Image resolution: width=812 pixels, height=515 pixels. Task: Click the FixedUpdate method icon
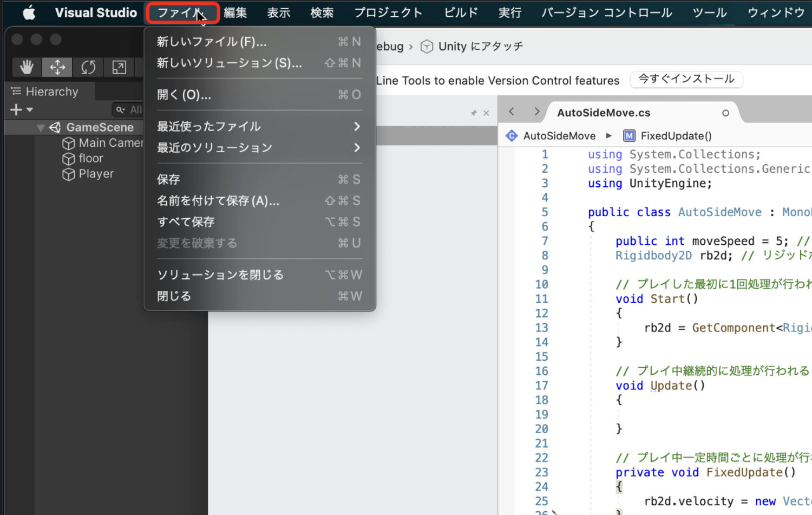point(629,135)
